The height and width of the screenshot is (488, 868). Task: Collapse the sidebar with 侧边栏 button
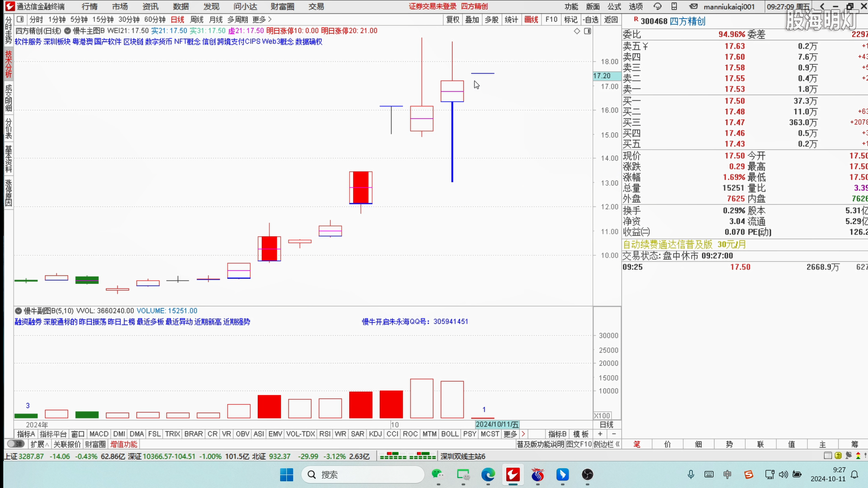click(x=606, y=444)
